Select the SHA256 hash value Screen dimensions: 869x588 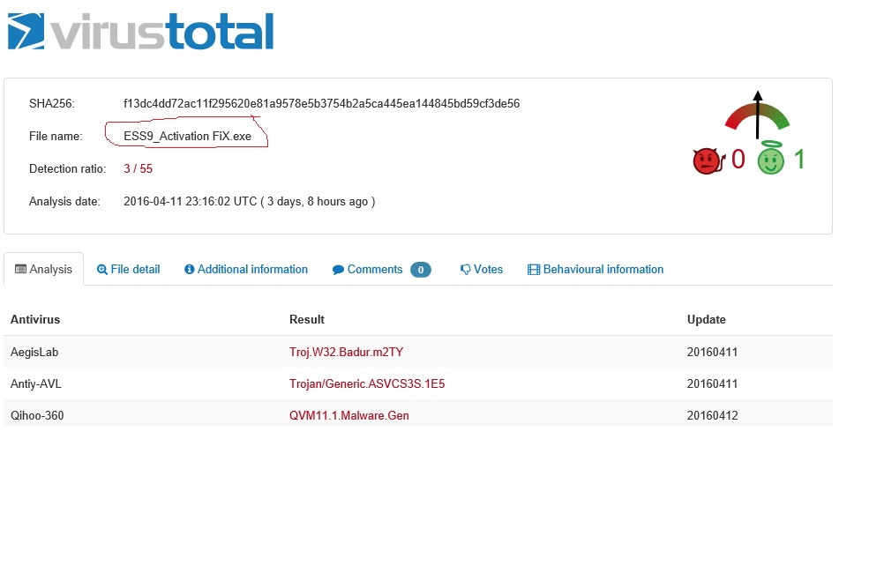coord(321,103)
